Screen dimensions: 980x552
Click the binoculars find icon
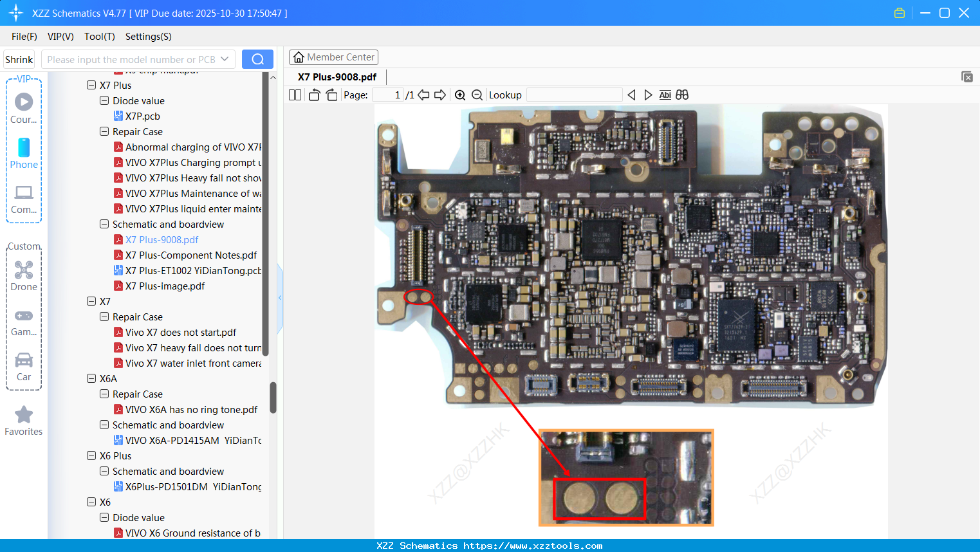(x=682, y=95)
